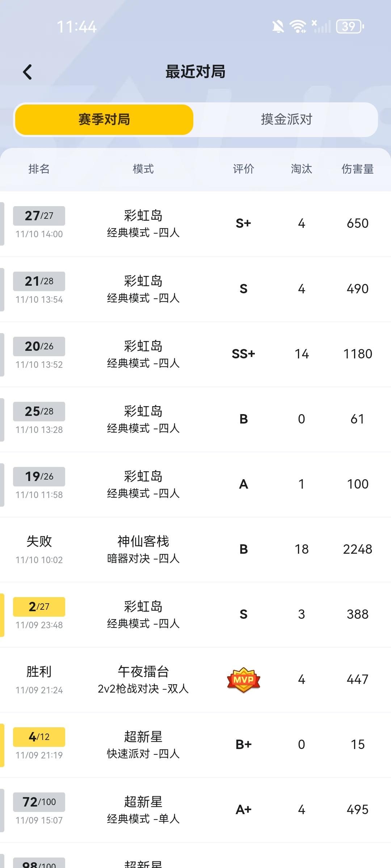Viewport: 391px width, 868px height.
Task: Tap the 评价 column header
Action: click(x=243, y=169)
